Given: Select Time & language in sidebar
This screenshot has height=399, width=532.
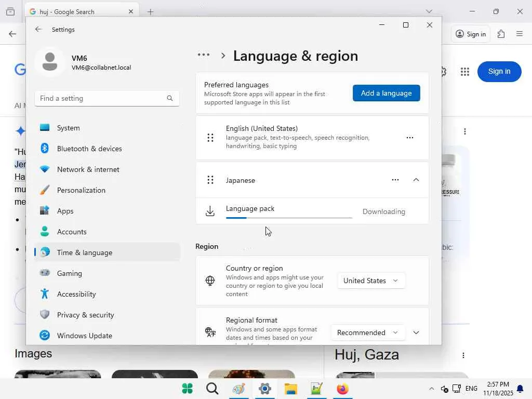Looking at the screenshot, I should [107, 252].
